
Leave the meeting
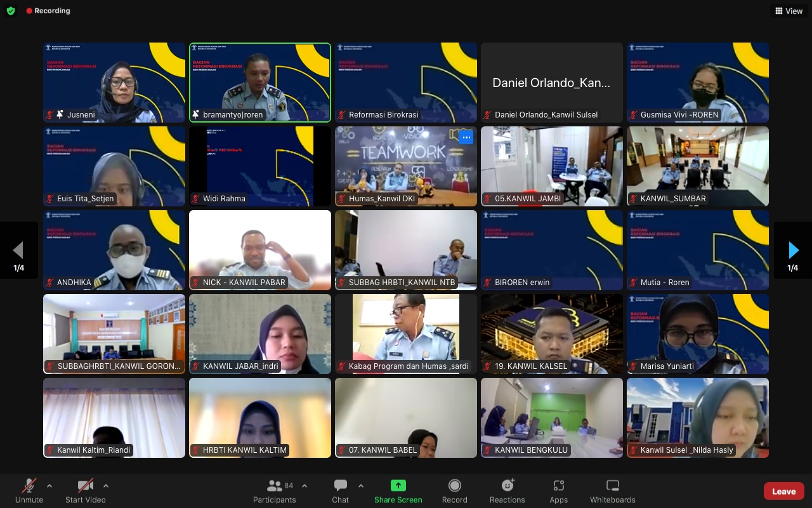783,491
